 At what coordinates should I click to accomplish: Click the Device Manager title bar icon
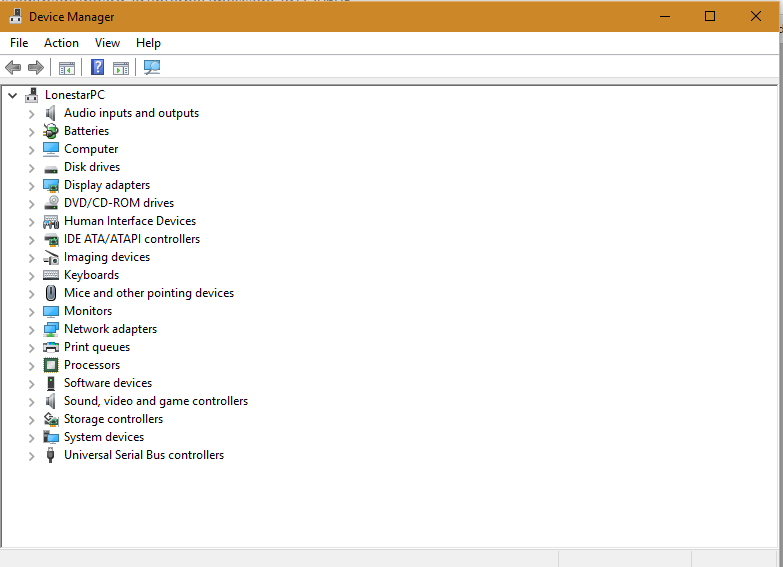click(15, 16)
